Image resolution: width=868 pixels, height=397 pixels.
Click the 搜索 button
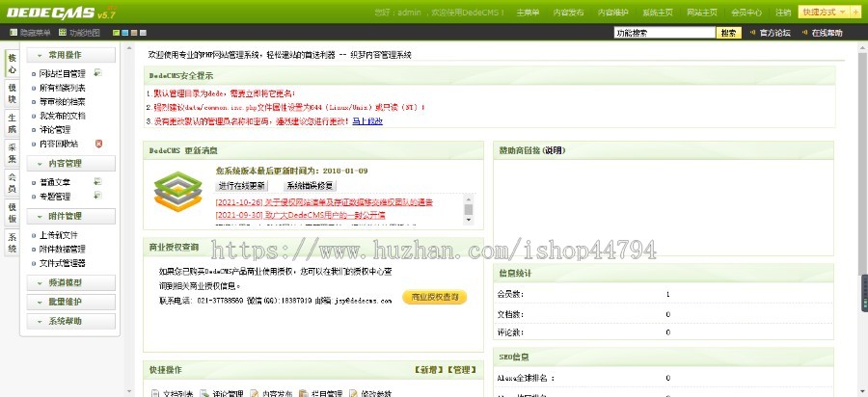click(x=728, y=33)
